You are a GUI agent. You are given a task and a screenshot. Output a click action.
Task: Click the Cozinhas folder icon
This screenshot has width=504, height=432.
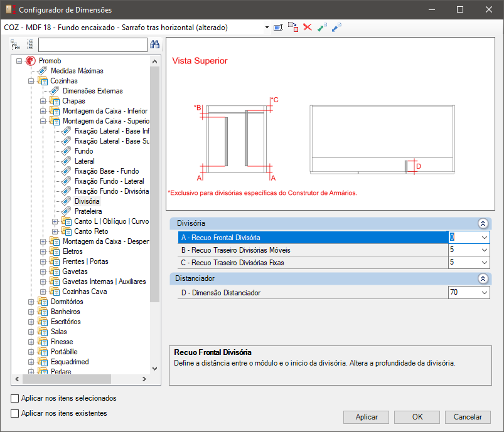click(x=43, y=81)
